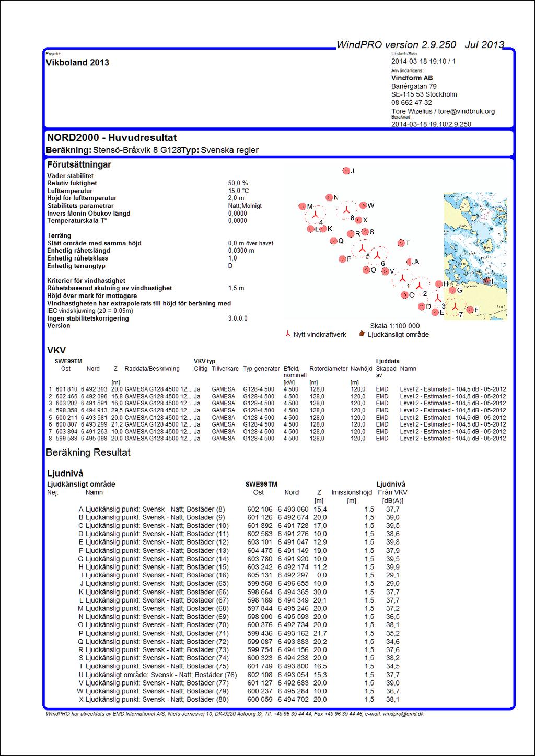This screenshot has width=535, height=756.
Task: Click turbine symbol 4 on the map
Action: point(315,215)
